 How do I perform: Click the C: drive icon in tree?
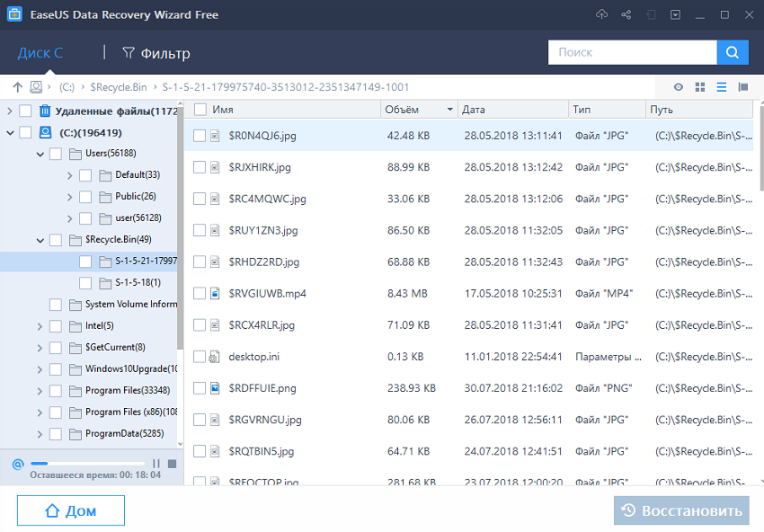pos(45,132)
